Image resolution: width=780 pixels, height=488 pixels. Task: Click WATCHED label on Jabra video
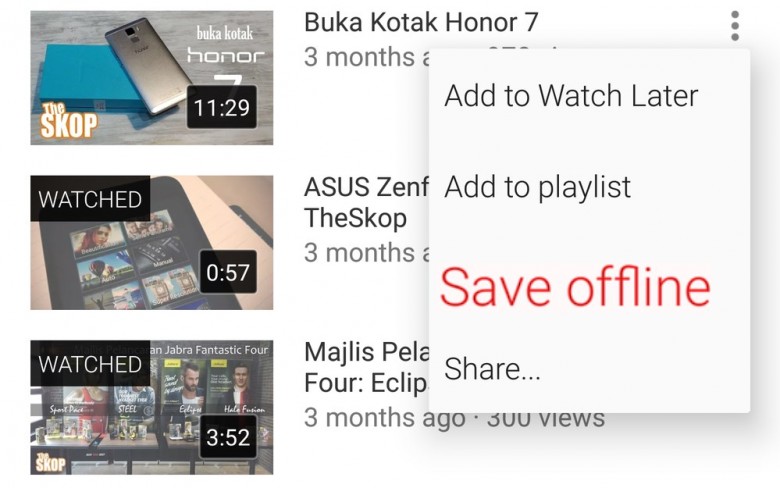click(x=90, y=364)
